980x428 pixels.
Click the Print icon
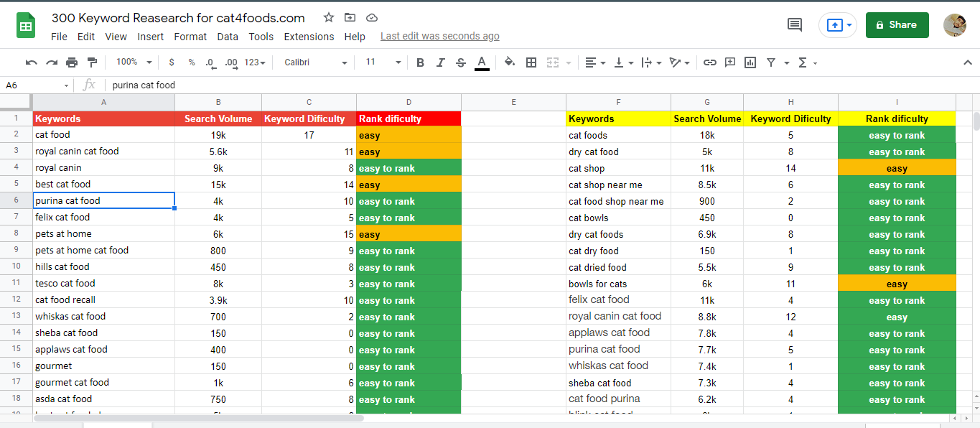(x=72, y=62)
